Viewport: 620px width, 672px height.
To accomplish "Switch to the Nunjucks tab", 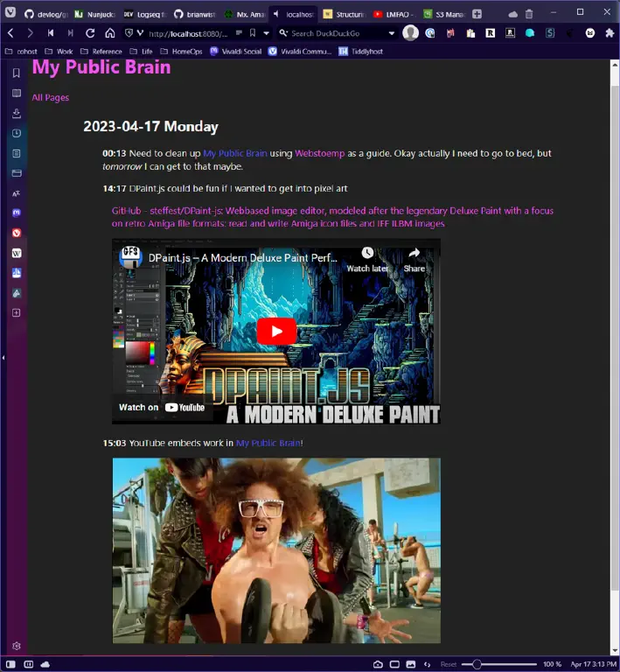I will point(95,14).
